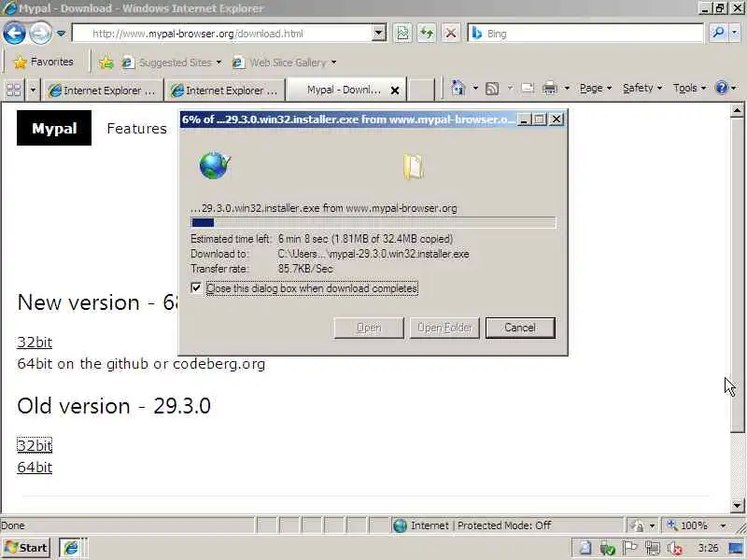Open the zoom level 100% control
The image size is (747, 560).
tap(687, 525)
